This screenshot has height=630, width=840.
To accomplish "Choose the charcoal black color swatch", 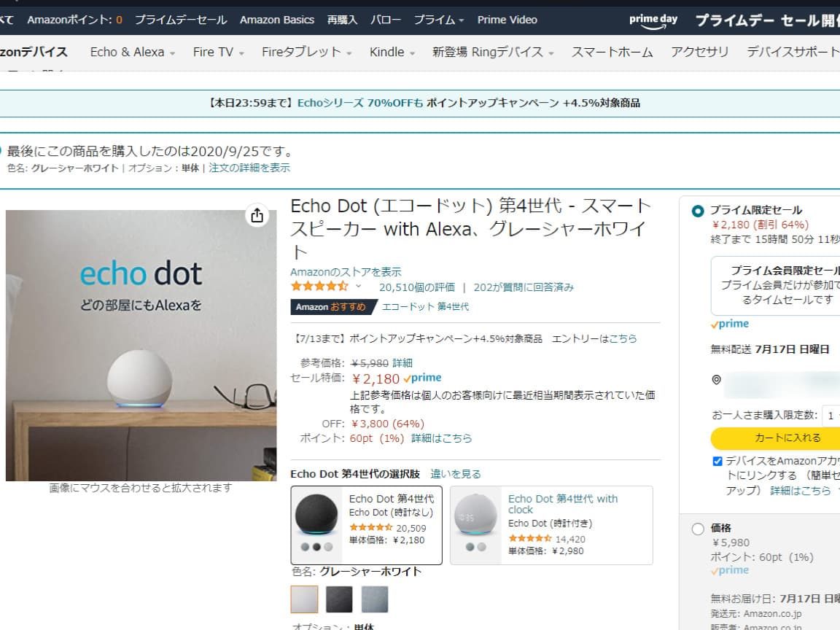I will pyautogui.click(x=339, y=599).
